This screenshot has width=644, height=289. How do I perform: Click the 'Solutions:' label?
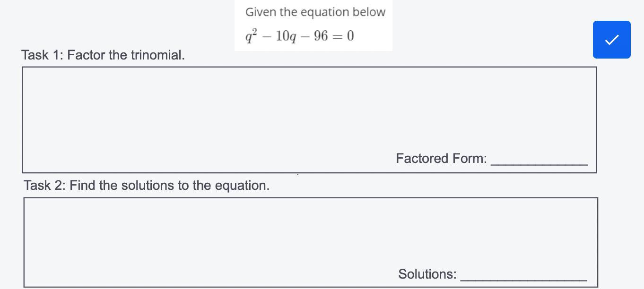[427, 274]
